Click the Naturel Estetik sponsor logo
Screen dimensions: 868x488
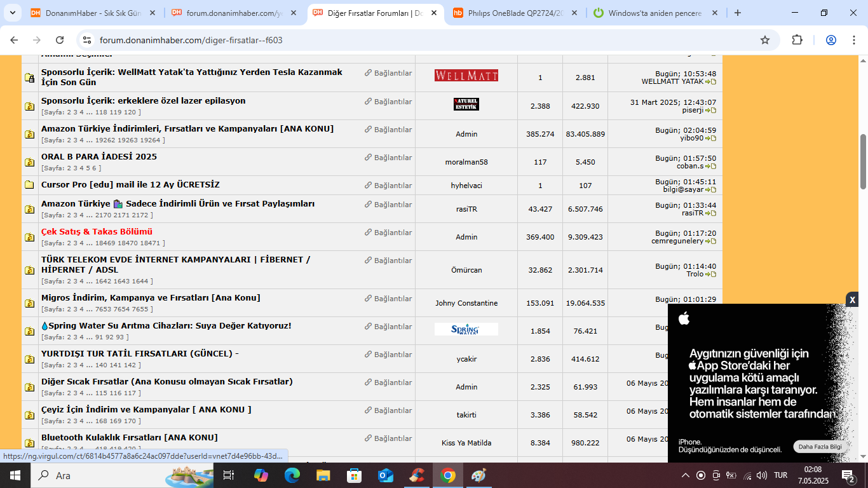click(x=466, y=104)
